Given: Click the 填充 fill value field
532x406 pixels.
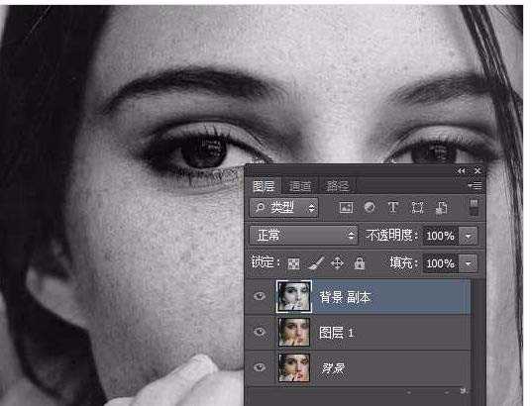Looking at the screenshot, I should coord(441,263).
